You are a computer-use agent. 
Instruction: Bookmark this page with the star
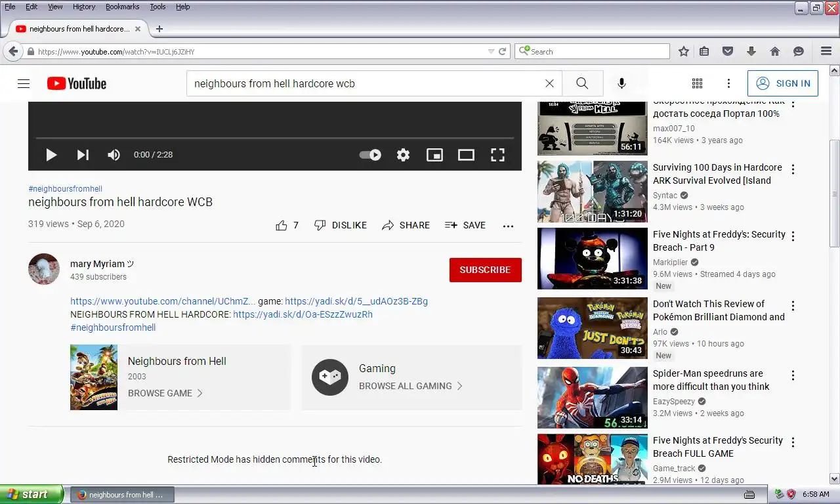click(x=684, y=51)
